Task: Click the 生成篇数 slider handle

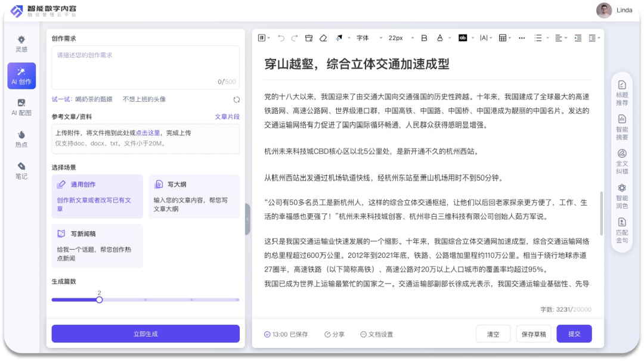Action: click(100, 300)
